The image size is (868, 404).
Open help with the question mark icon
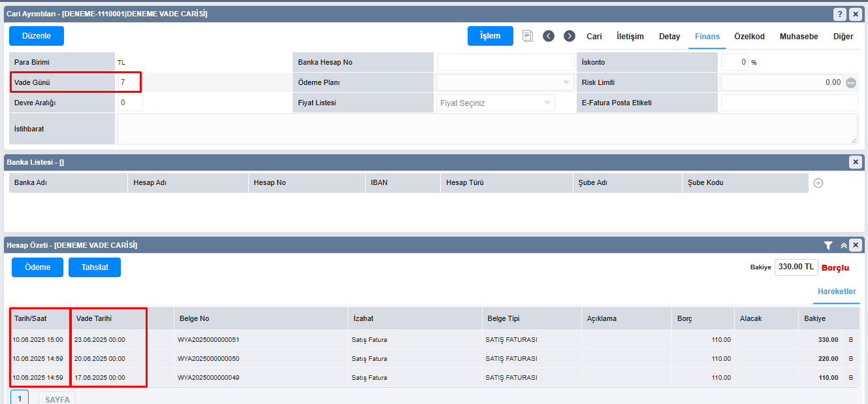coord(840,14)
